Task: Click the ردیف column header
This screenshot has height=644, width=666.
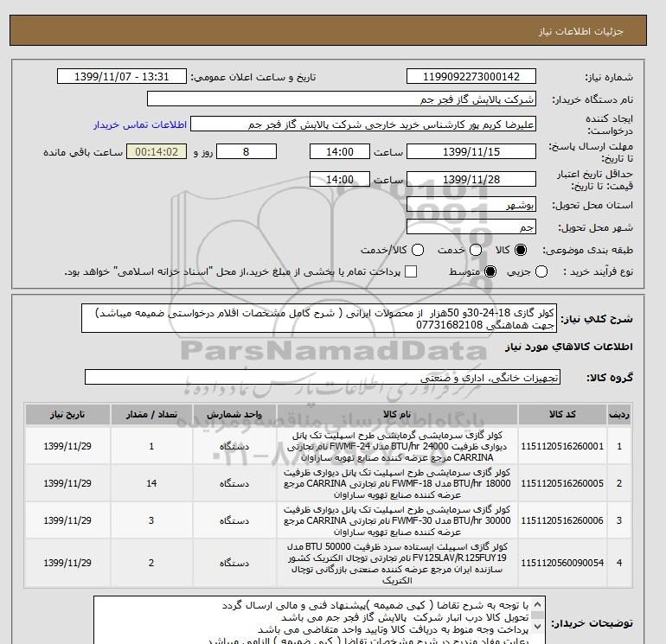Action: click(619, 414)
